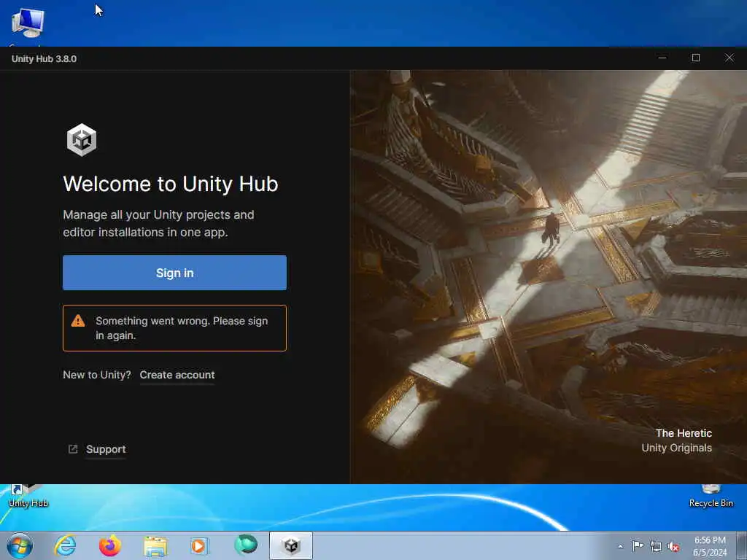Minimize the Unity Hub window
Viewport: 747px width, 560px height.
[x=662, y=58]
